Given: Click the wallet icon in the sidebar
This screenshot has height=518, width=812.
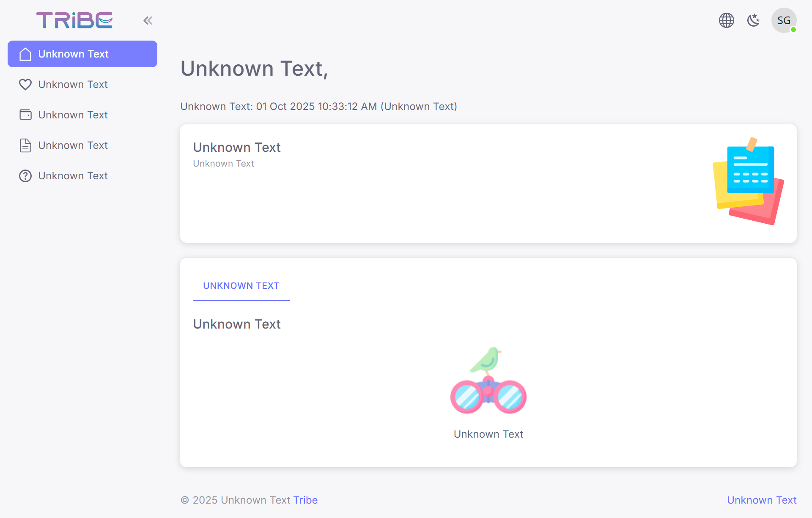Looking at the screenshot, I should click(x=25, y=115).
